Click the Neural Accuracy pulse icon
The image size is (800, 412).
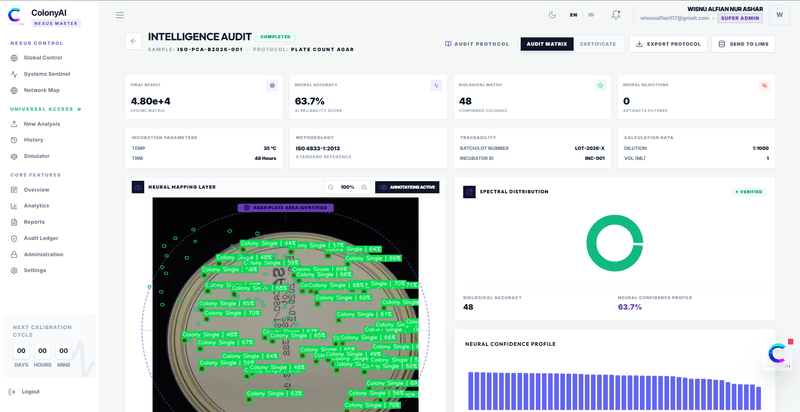tap(436, 86)
